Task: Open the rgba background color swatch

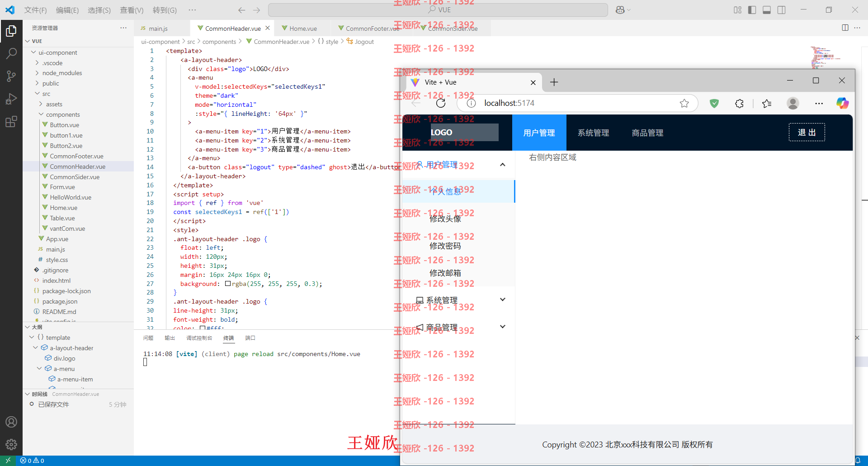Action: [x=228, y=284]
